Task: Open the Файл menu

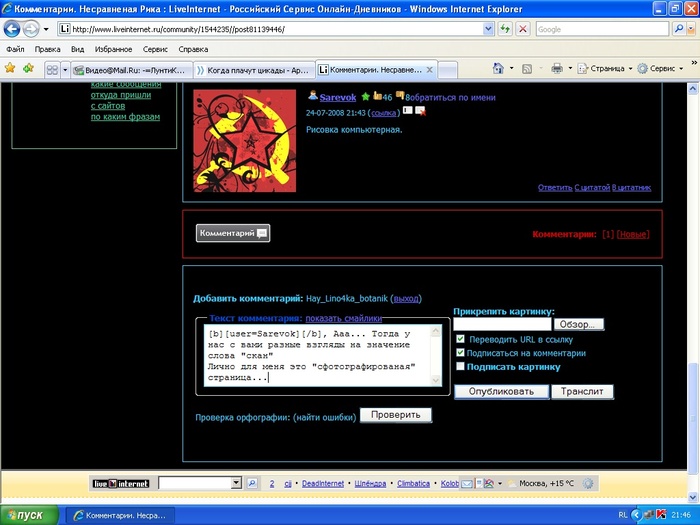Action: pos(16,49)
